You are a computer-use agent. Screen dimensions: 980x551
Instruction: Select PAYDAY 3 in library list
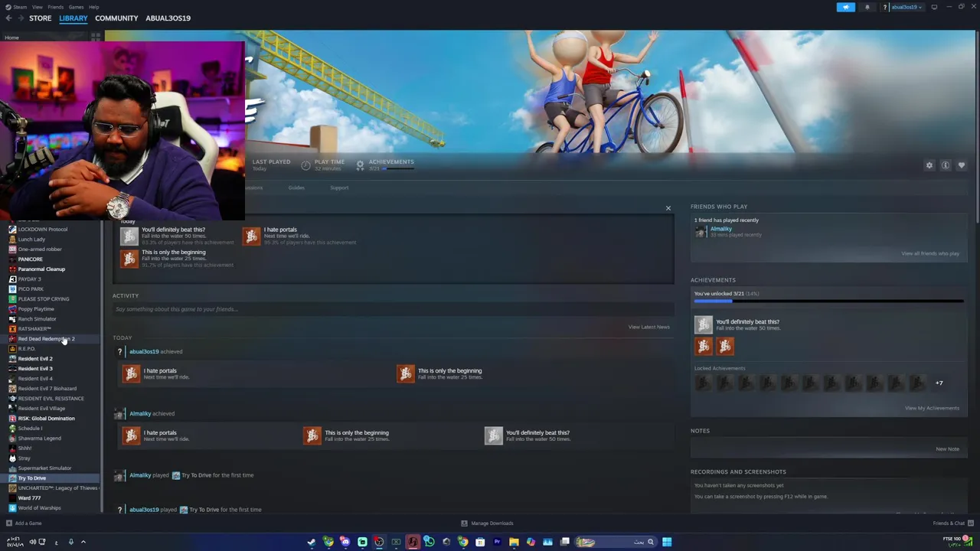(30, 279)
